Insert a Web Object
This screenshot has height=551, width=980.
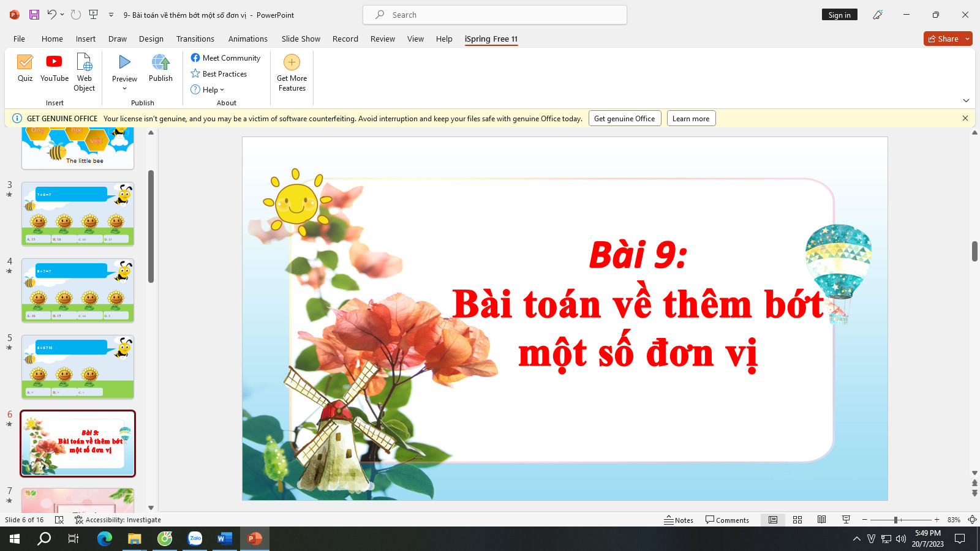[84, 72]
